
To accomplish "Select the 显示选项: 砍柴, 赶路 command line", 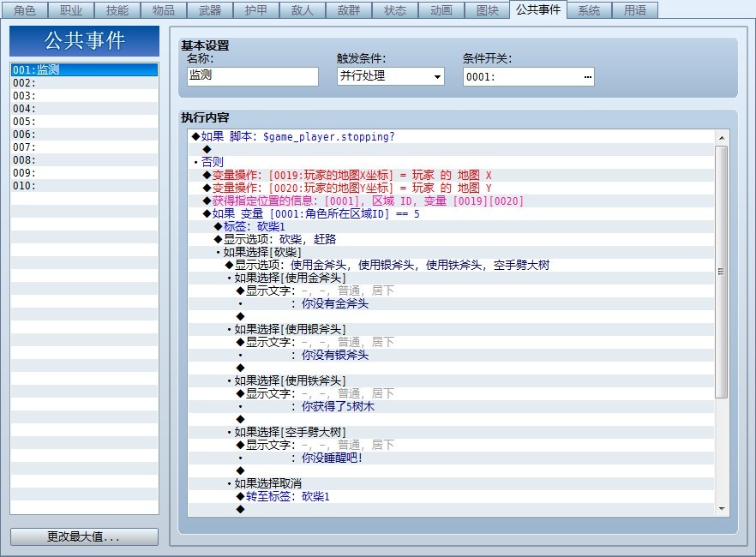I will click(x=451, y=239).
